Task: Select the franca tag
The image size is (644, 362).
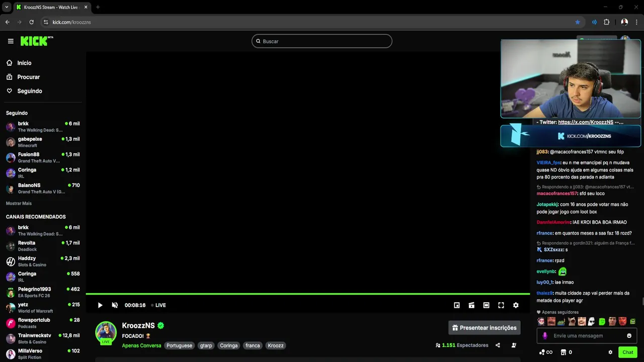Action: (x=253, y=345)
